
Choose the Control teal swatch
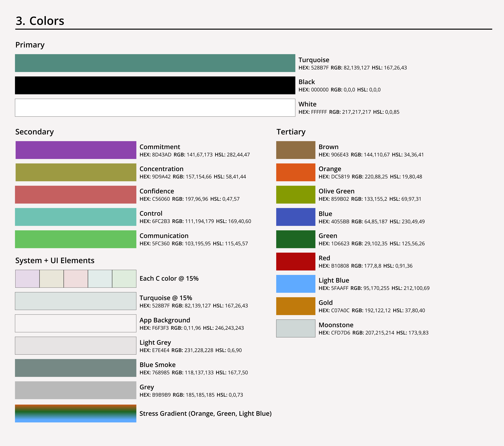click(x=76, y=217)
